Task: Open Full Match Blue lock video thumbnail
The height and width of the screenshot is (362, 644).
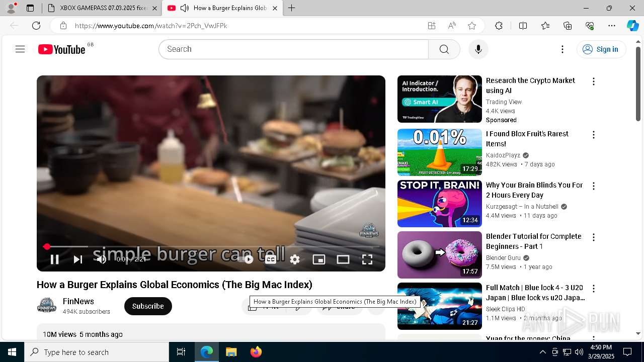Action: click(x=440, y=306)
